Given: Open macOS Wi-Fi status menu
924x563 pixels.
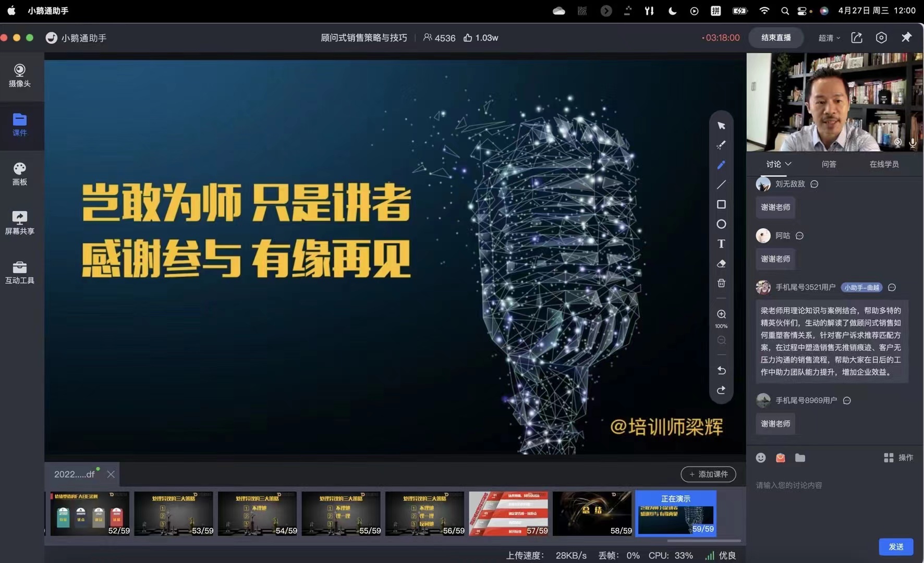Looking at the screenshot, I should click(764, 10).
